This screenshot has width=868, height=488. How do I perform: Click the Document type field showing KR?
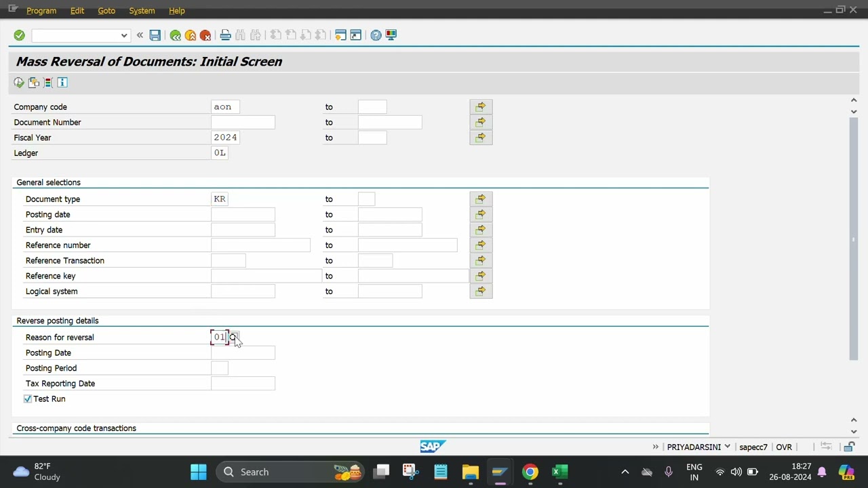point(220,199)
